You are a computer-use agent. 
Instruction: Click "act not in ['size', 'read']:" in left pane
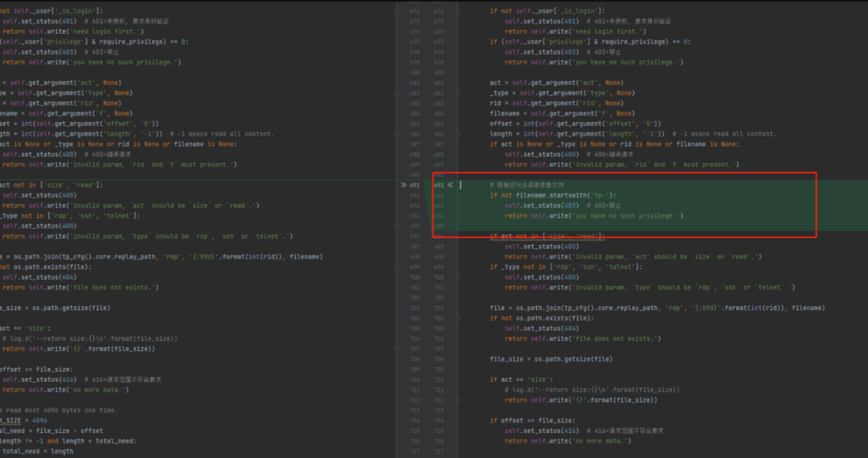(x=51, y=186)
